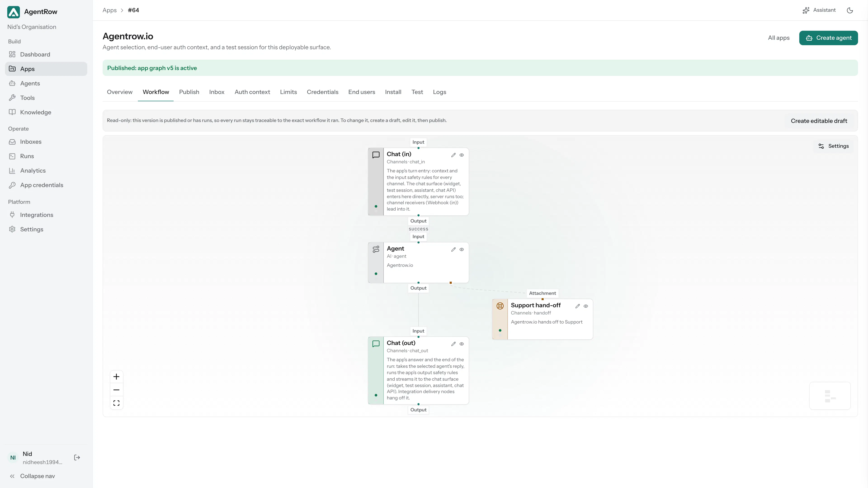The image size is (868, 488).
Task: Edit the Support hand-off node
Action: pyautogui.click(x=578, y=306)
